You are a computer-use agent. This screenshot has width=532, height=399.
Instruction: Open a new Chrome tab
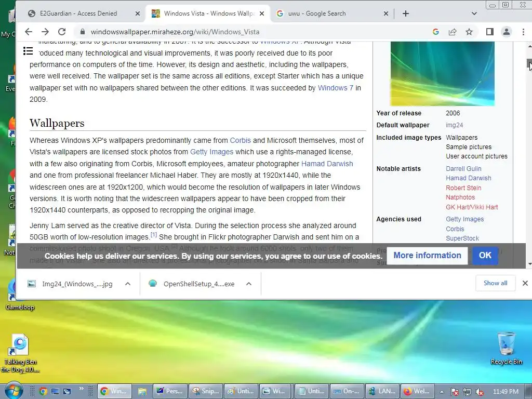click(x=405, y=14)
